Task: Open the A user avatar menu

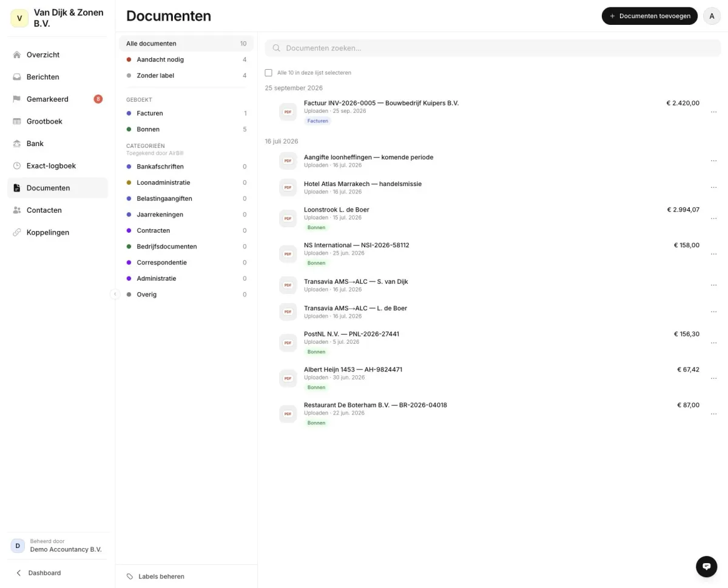Action: (712, 16)
